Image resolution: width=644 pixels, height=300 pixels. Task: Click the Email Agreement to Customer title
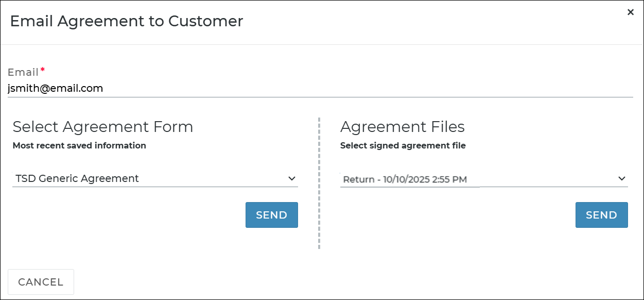pyautogui.click(x=127, y=21)
